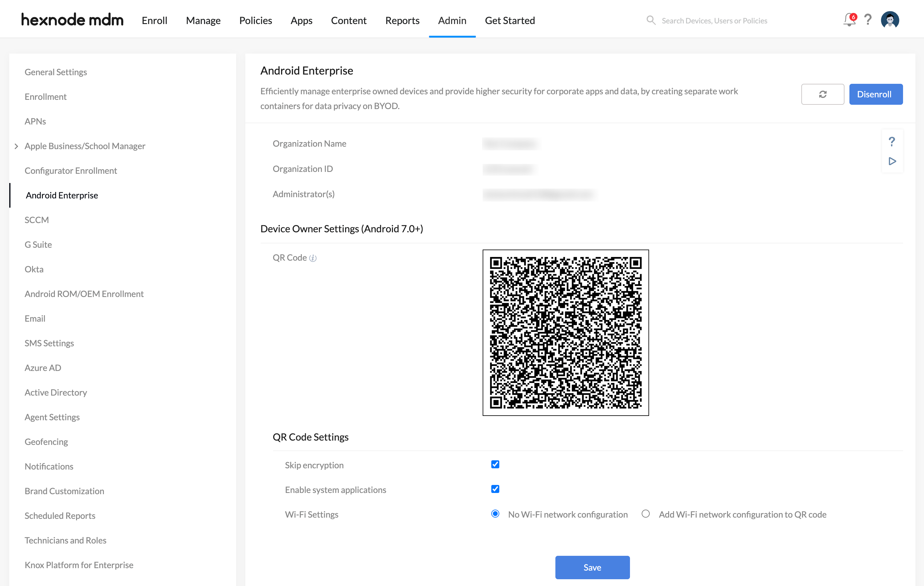Disable system applications checkbox
Screen dimensions: 924x586
[x=495, y=489]
